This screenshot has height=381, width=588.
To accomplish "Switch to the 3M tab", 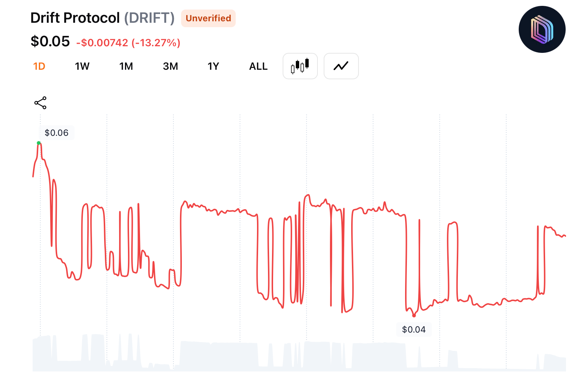I will coord(170,66).
